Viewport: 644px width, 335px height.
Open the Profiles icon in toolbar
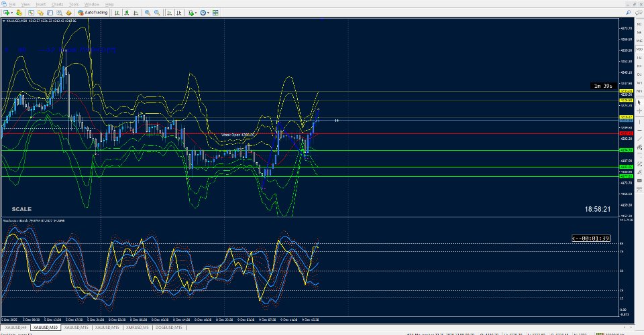[x=19, y=13]
